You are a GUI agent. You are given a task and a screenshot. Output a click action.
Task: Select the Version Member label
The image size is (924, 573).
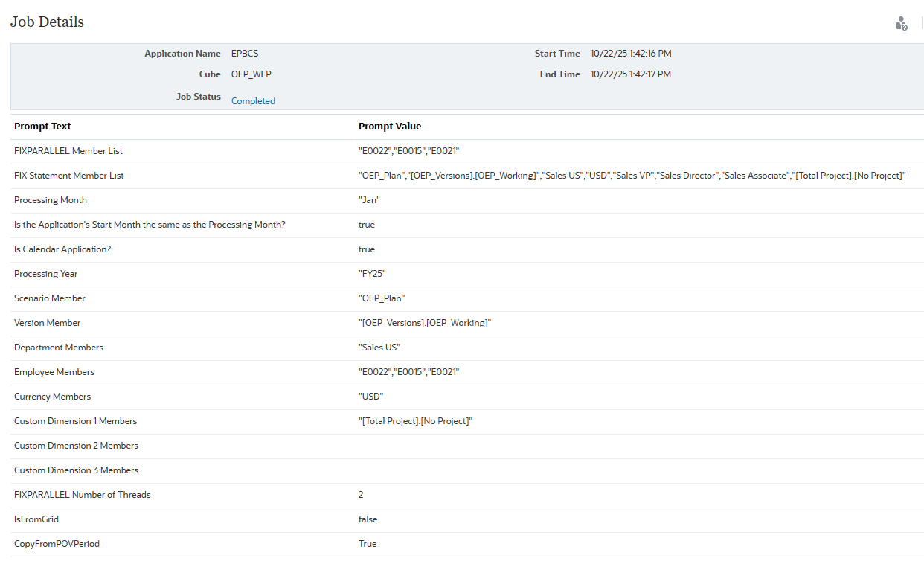[x=48, y=323]
